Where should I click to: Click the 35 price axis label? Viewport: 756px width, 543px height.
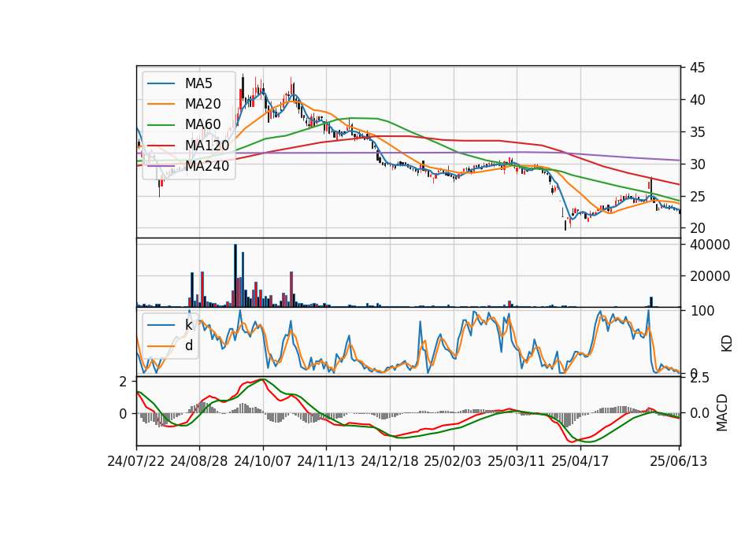coord(697,132)
